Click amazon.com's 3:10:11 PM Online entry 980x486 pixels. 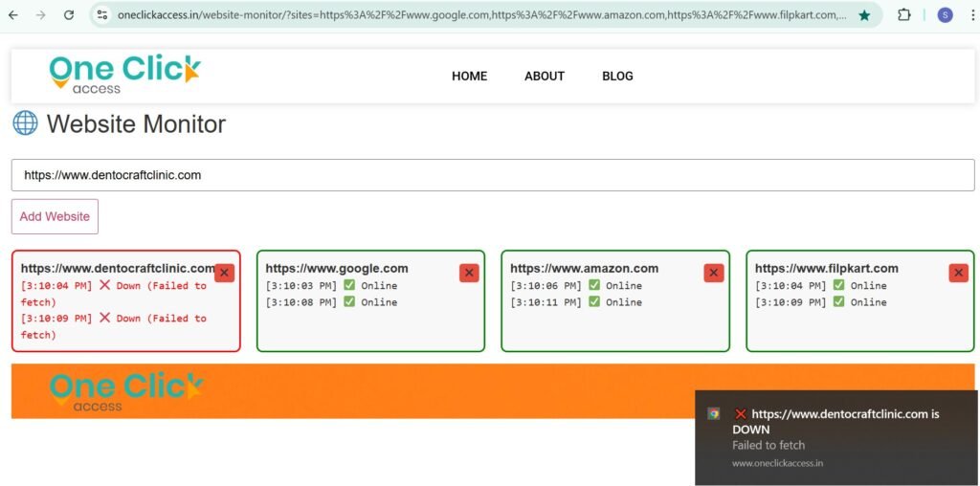[x=576, y=302]
